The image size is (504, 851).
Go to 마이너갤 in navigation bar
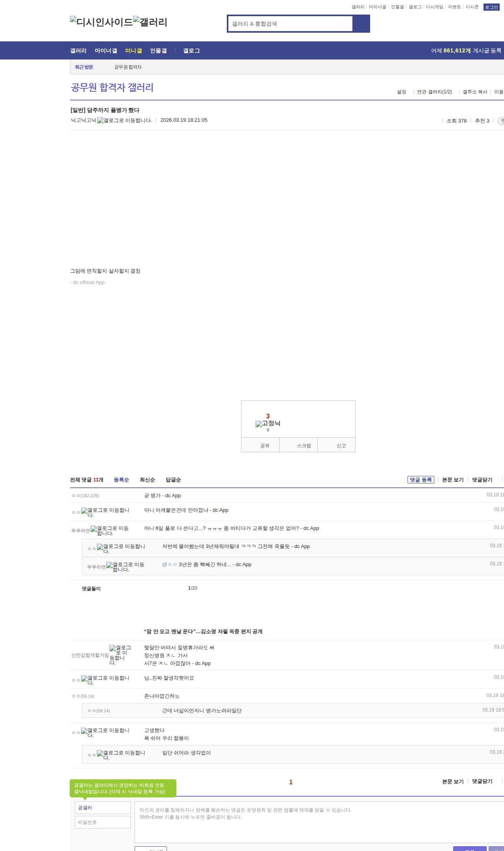(x=106, y=51)
